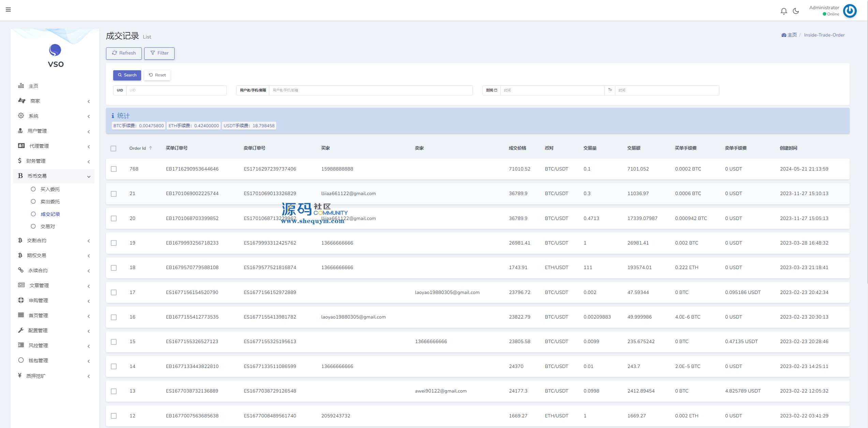868x428 pixels.
Task: Check the row for Order Id 20
Action: click(x=114, y=219)
